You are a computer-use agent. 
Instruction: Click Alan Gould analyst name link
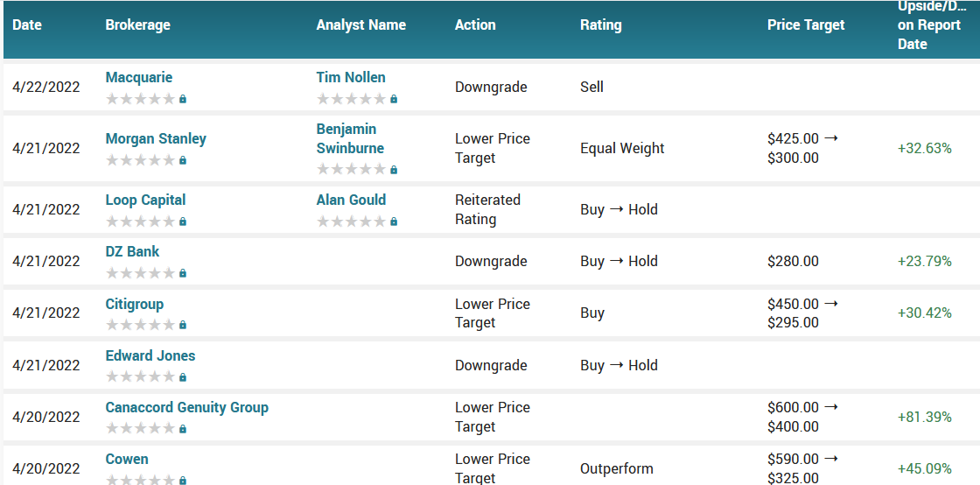(351, 200)
